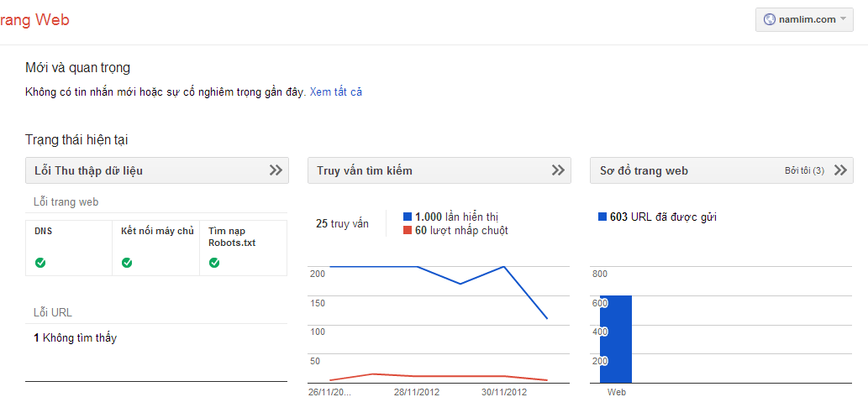
Task: Click the blue Web bar in chart
Action: (x=616, y=339)
